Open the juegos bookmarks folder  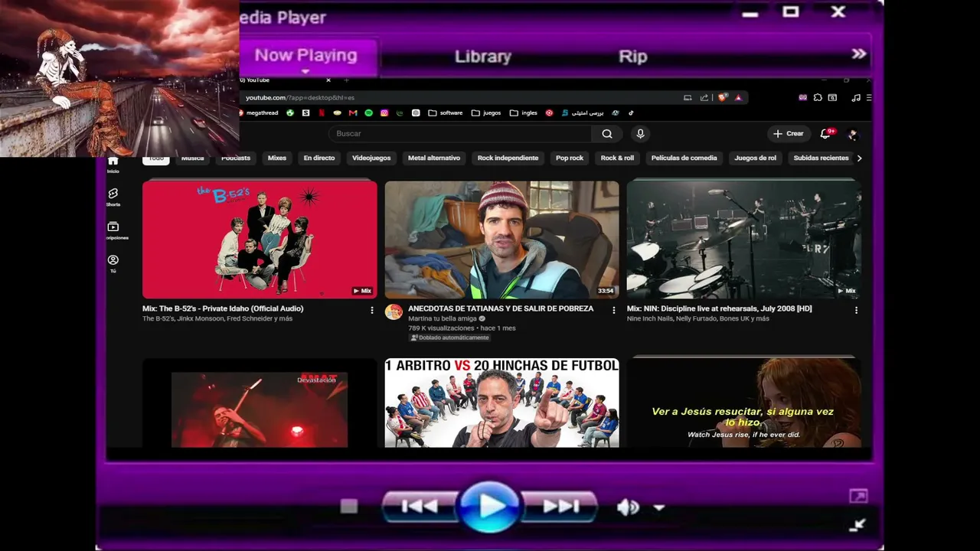coord(487,113)
